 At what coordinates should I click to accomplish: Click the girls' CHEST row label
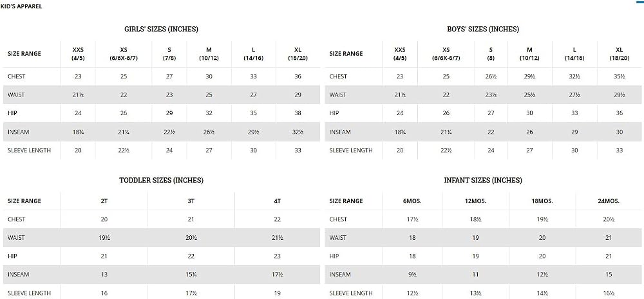pos(17,77)
